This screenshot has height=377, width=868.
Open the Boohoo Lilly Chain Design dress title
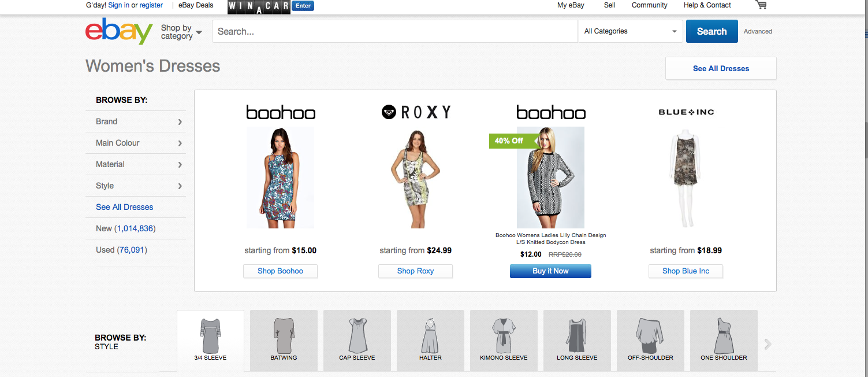coord(551,239)
